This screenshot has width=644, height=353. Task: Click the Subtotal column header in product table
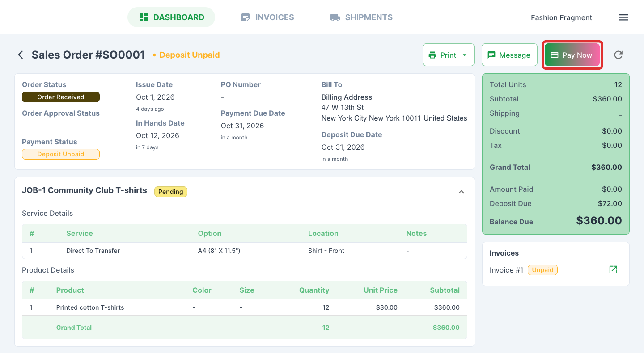click(x=445, y=290)
